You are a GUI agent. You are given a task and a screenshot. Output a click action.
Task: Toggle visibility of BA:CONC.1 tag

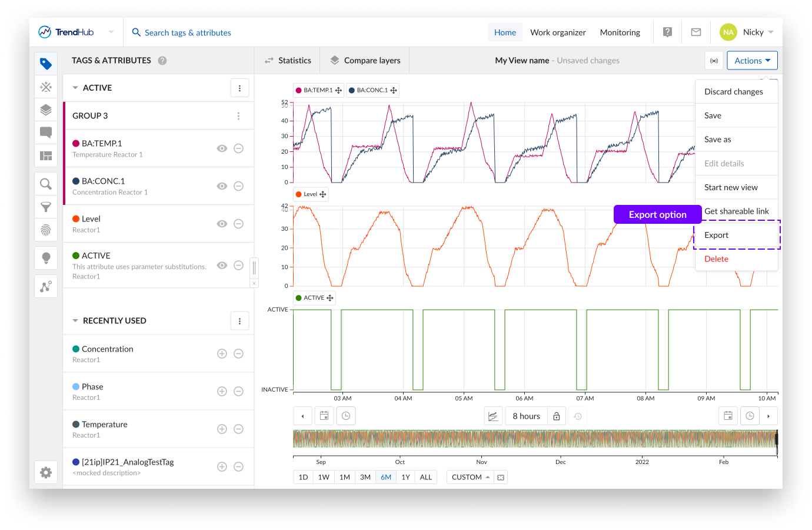[x=222, y=186]
